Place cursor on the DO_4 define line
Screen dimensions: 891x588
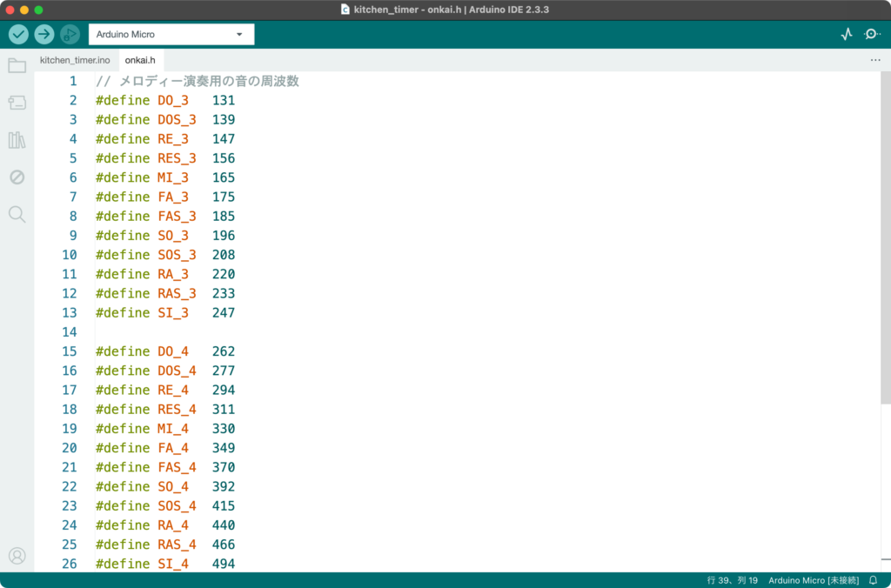(172, 351)
